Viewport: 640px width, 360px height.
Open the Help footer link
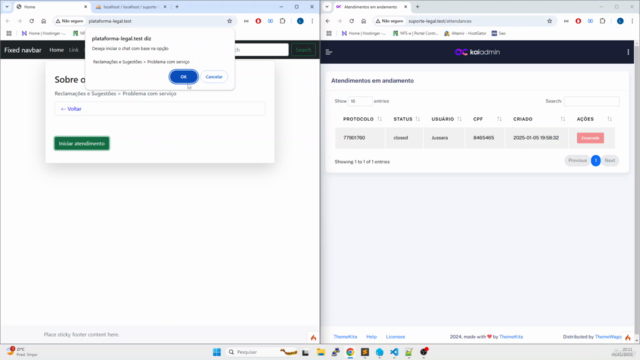tap(371, 337)
